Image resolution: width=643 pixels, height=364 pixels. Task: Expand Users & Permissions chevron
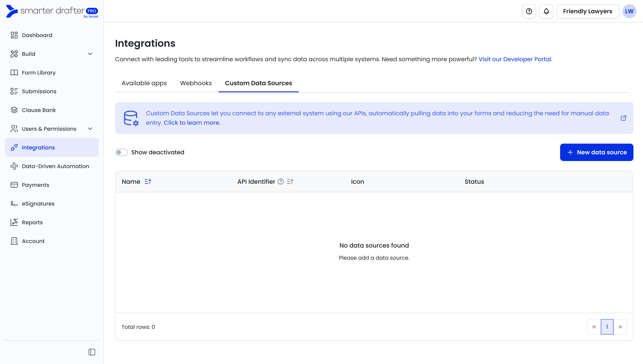pos(90,129)
